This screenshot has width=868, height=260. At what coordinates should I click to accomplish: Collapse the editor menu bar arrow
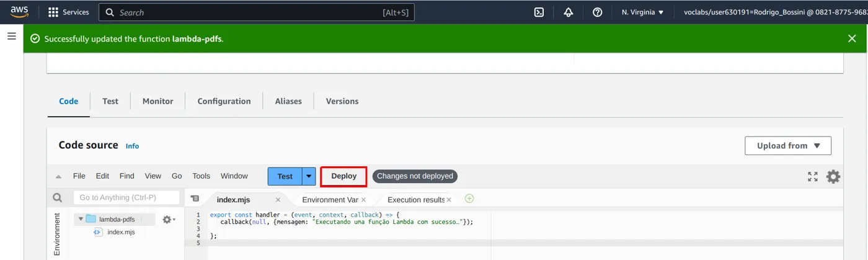[x=58, y=176]
